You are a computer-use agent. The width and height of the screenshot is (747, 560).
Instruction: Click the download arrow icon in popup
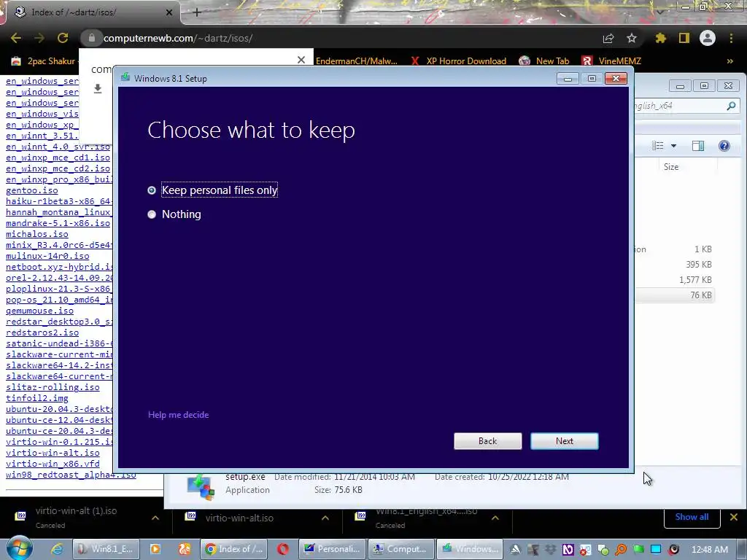point(98,88)
